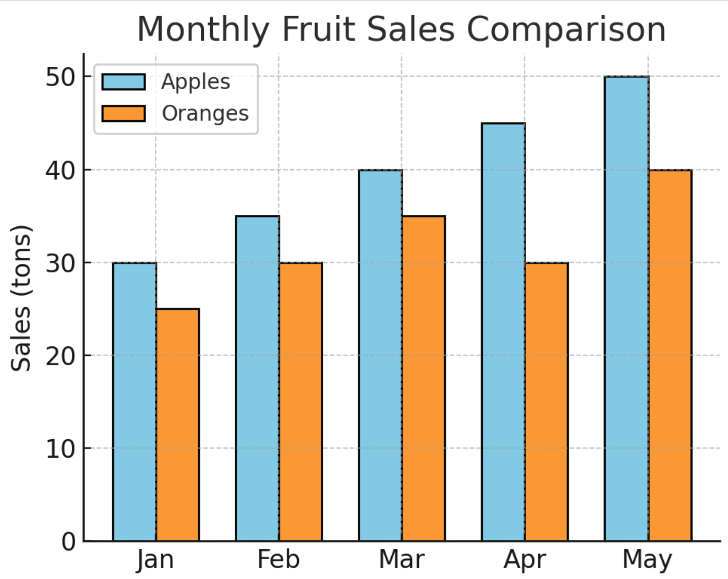This screenshot has height=579, width=728.
Task: Select the Apples bar for April
Action: (x=503, y=332)
